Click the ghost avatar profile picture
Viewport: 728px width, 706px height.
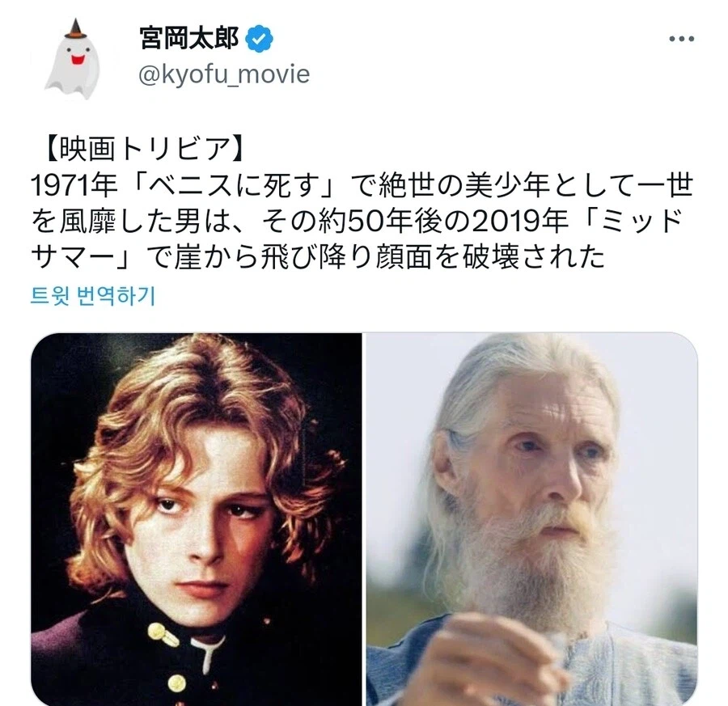(x=73, y=59)
